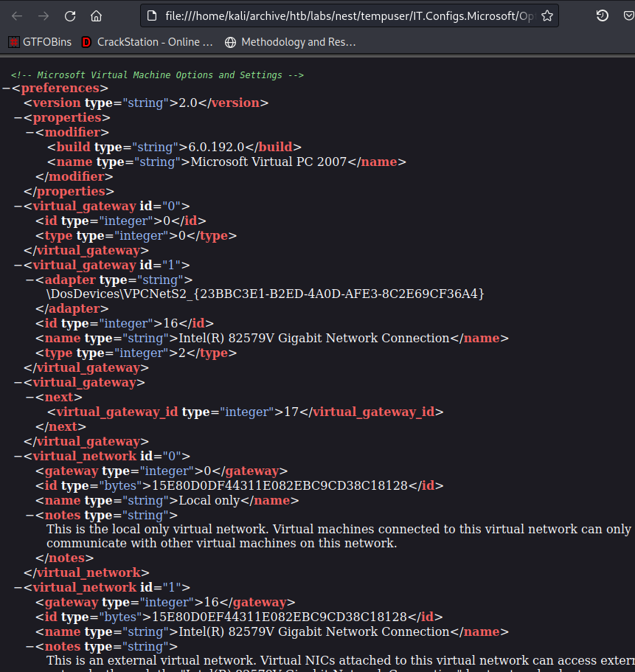Collapse virtual_gateway id="1" element
Viewport: 635px width, 672px height.
(18, 266)
